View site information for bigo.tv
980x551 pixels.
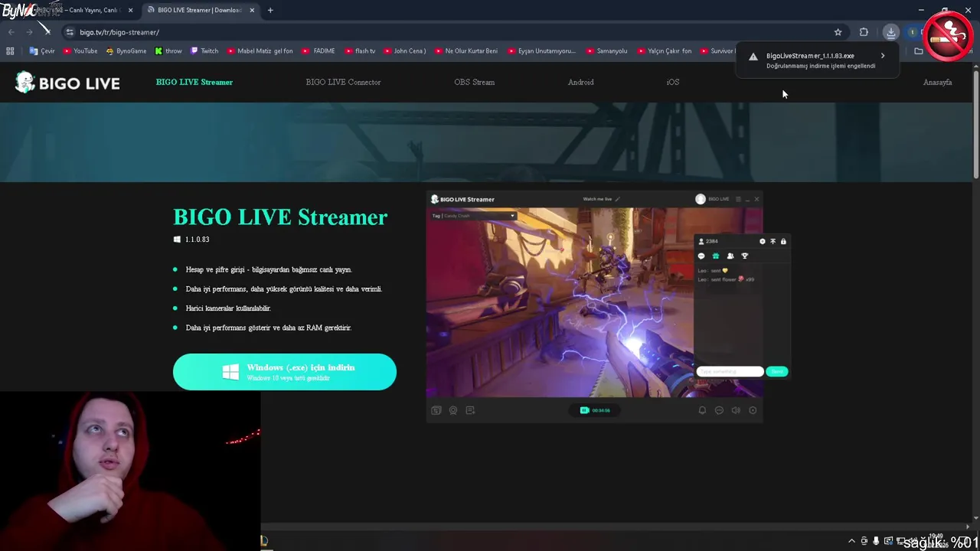coord(70,32)
